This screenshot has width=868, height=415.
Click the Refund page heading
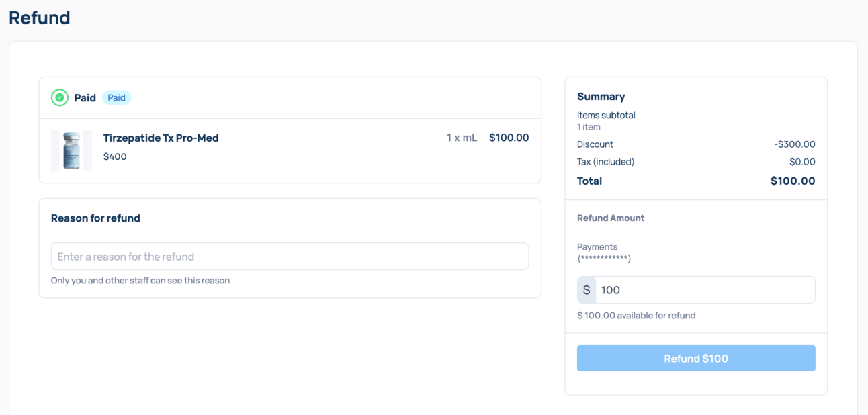click(x=40, y=18)
